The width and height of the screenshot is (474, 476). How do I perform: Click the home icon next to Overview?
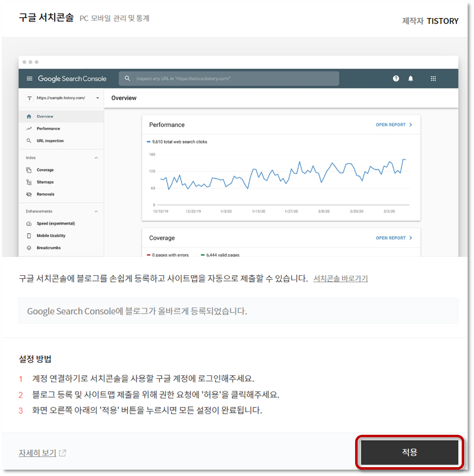point(29,116)
